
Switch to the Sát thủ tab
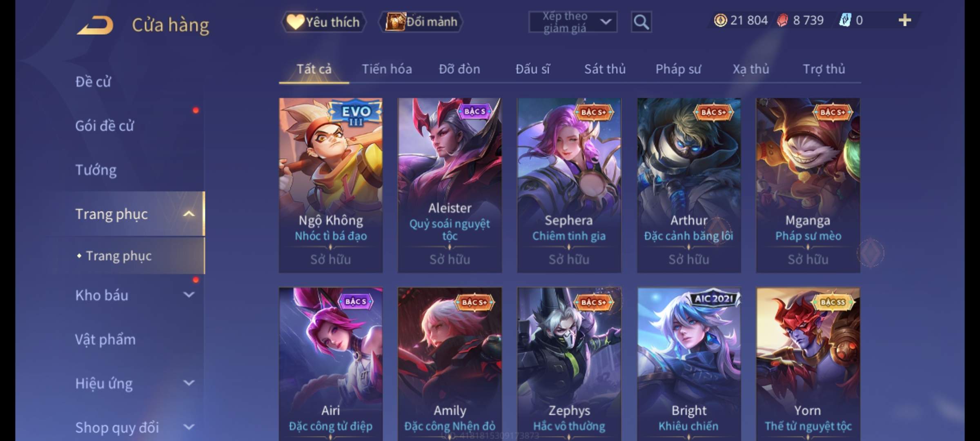605,69
